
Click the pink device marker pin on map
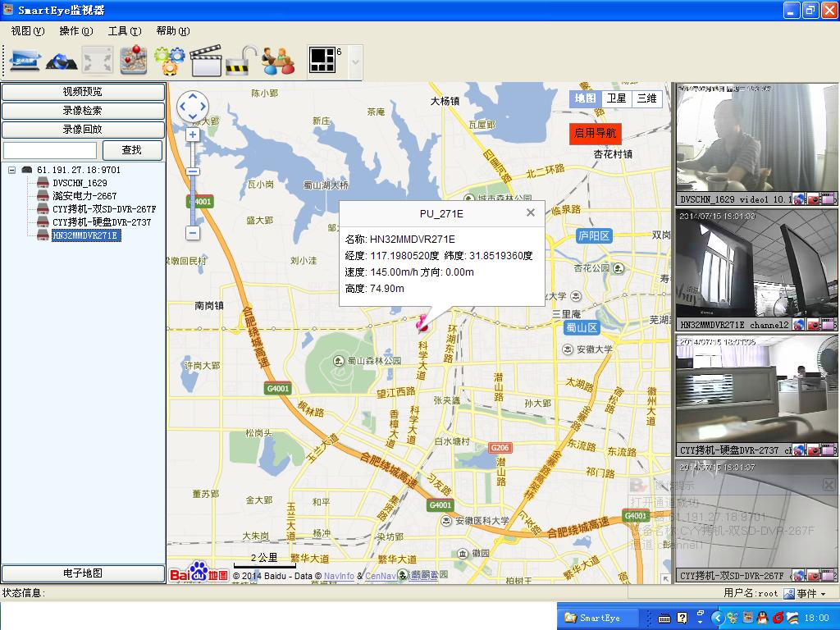click(x=422, y=322)
